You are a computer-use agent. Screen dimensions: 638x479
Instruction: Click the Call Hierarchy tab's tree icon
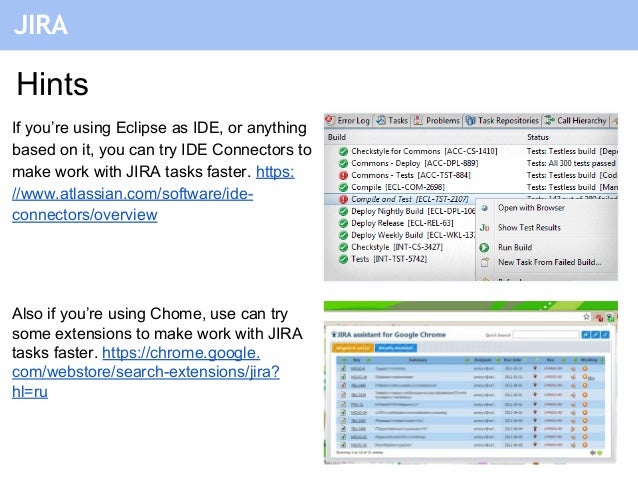tap(549, 120)
